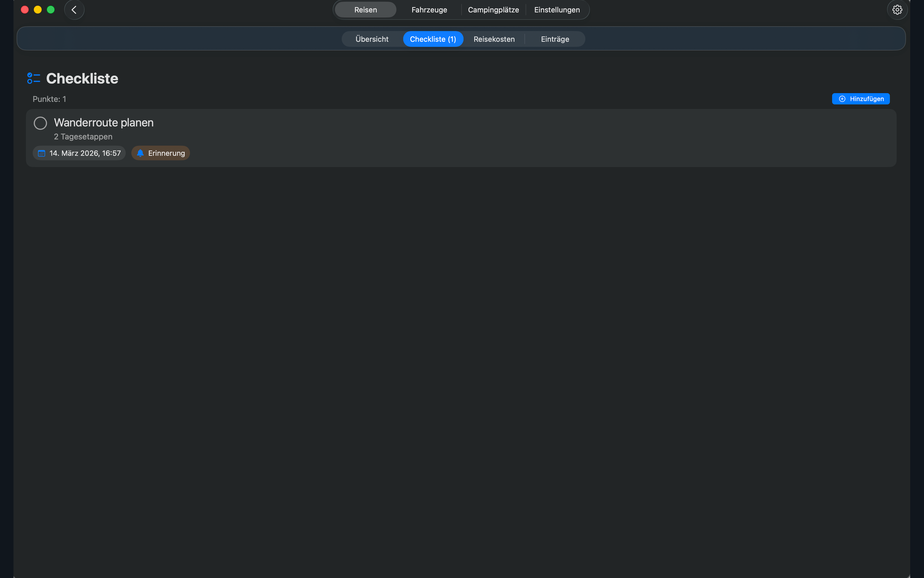Mark Wanderroute planen as done
The image size is (924, 578).
(40, 123)
